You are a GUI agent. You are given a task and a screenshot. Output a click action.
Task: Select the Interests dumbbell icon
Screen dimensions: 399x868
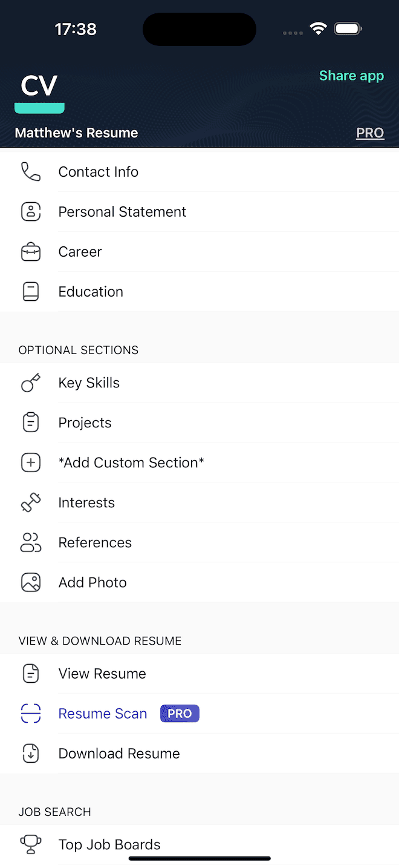coord(30,502)
